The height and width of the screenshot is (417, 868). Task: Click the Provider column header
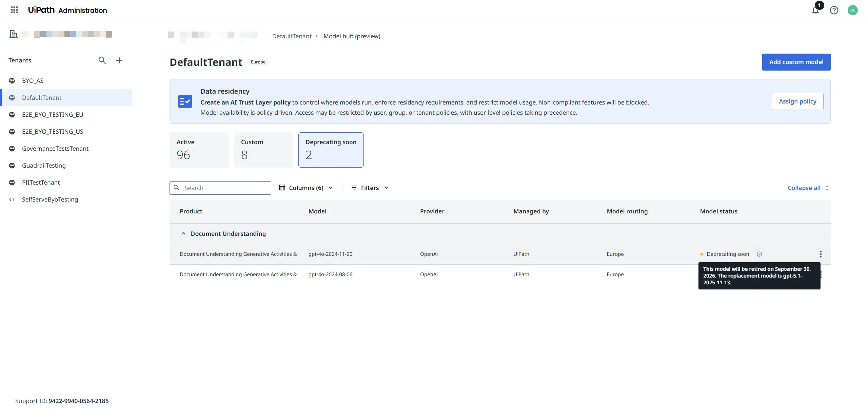tap(432, 211)
